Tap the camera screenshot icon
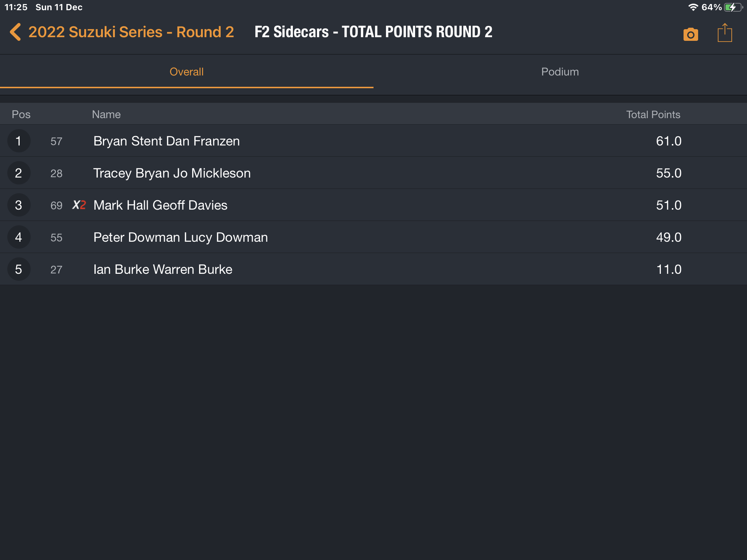The width and height of the screenshot is (747, 560). tap(690, 34)
